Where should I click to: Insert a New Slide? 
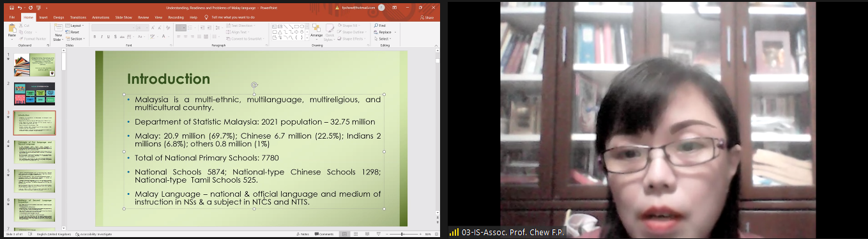58,32
